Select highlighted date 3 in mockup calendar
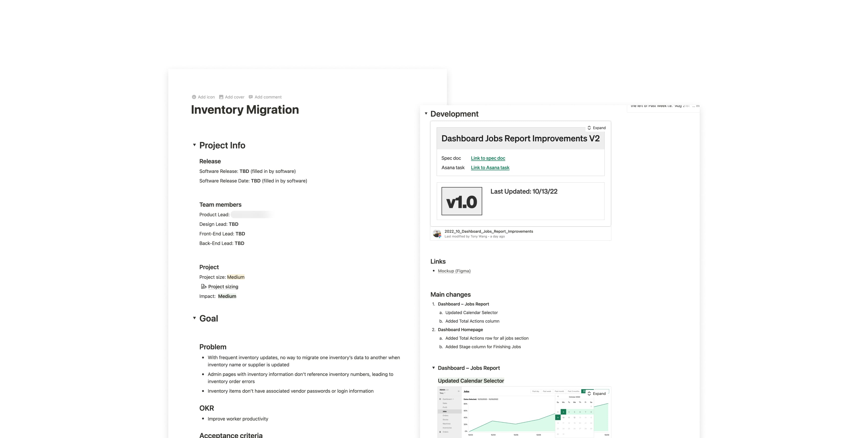 tap(563, 412)
